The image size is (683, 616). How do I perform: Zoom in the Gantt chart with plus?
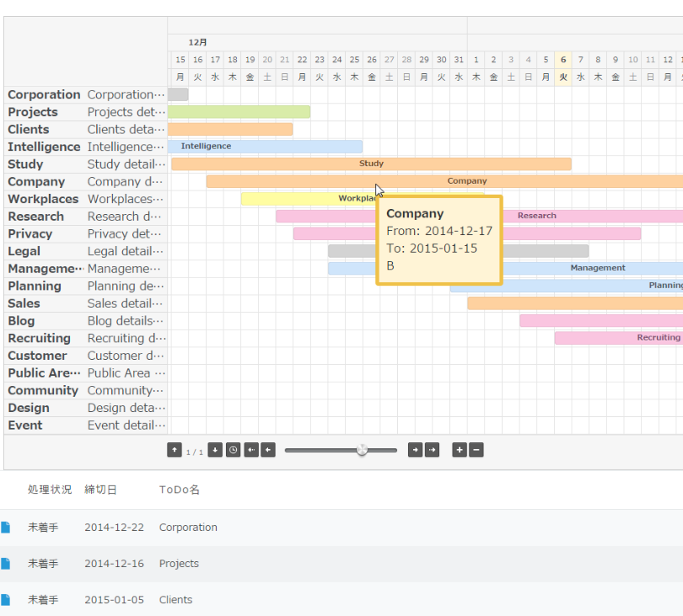click(459, 451)
